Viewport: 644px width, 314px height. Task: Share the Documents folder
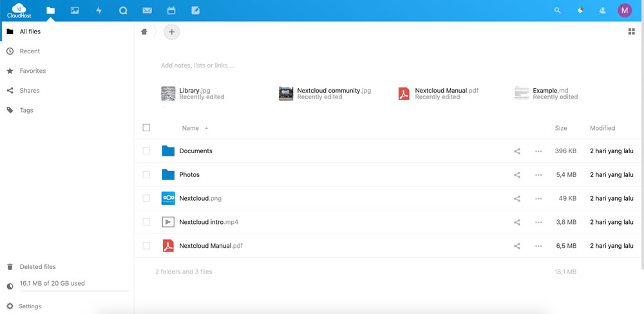point(517,151)
